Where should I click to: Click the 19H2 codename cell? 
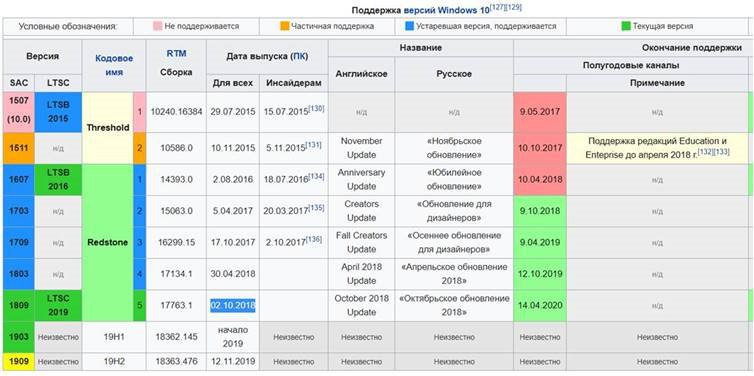coord(114,361)
